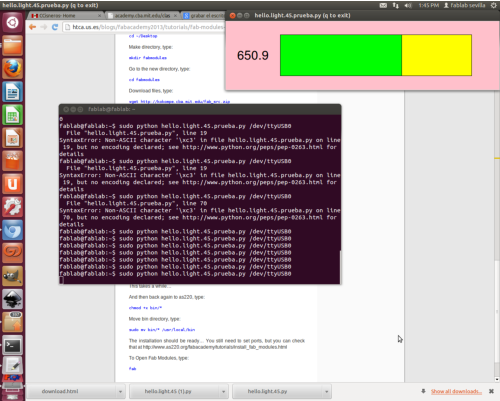Viewport: 500px width, 401px height.
Task: Close the downloads bar
Action: pos(491,391)
